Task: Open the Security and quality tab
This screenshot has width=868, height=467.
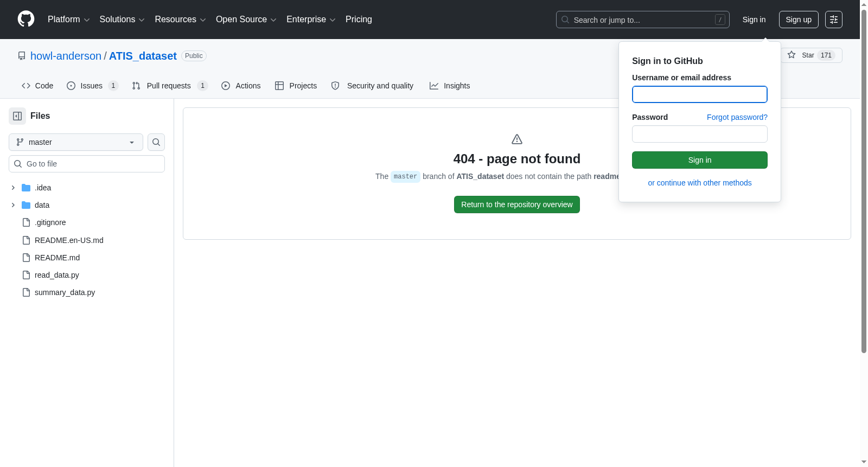Action: [x=372, y=86]
